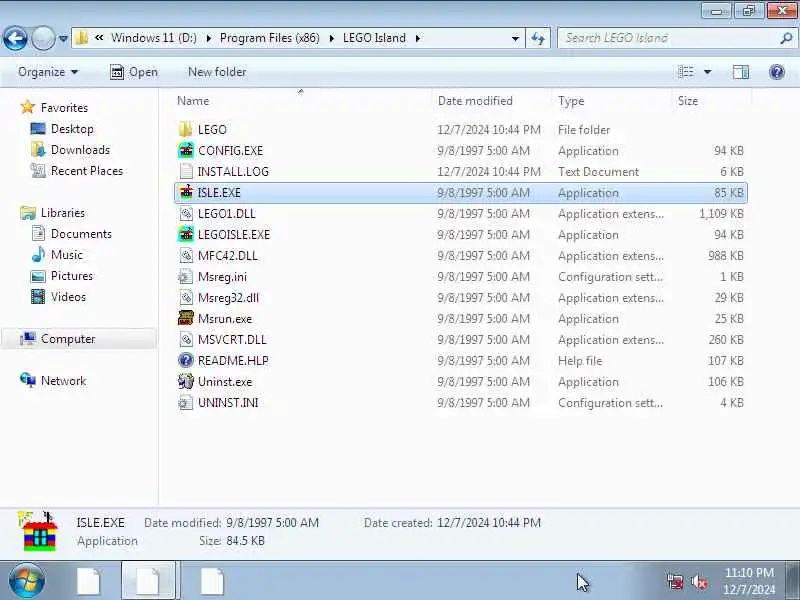This screenshot has height=600, width=800.
Task: Open the recent pages dropdown arrow
Action: pyautogui.click(x=63, y=38)
